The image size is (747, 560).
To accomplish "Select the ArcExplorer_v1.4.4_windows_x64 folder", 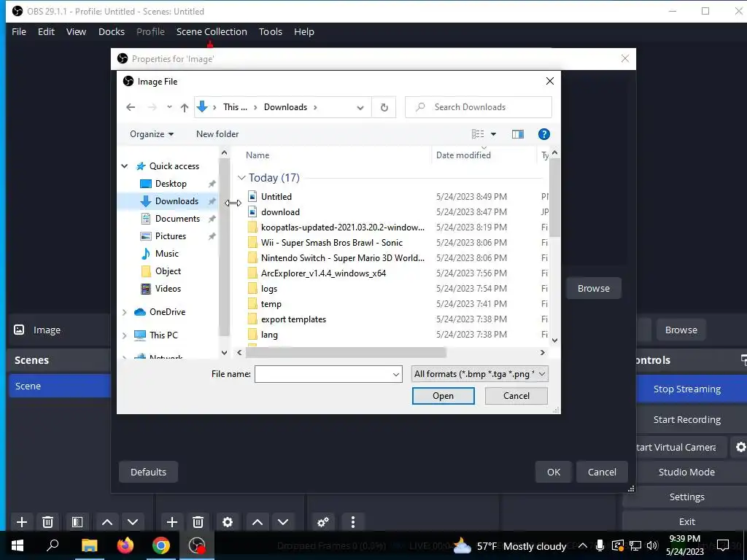I will [x=323, y=273].
